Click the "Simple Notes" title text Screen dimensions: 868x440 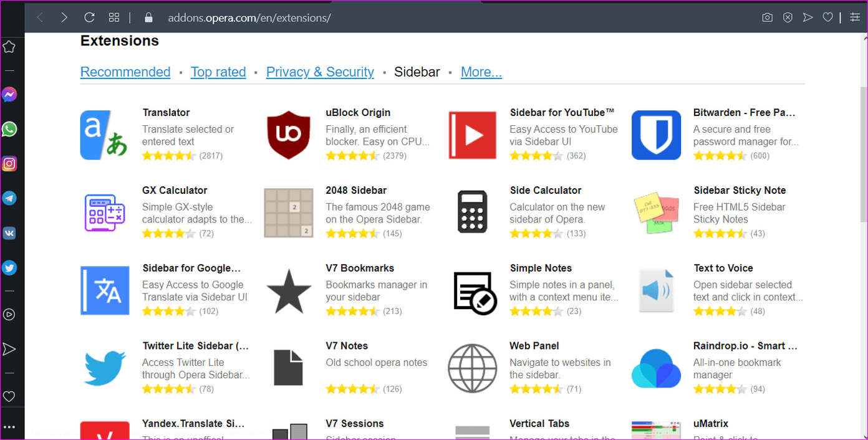[541, 269]
